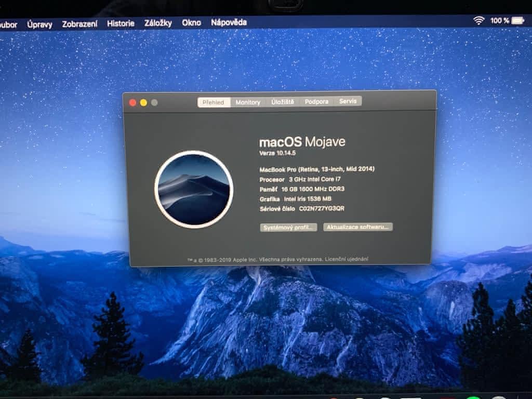532x399 pixels.
Task: Open the Úpravy menu
Action: pos(39,24)
